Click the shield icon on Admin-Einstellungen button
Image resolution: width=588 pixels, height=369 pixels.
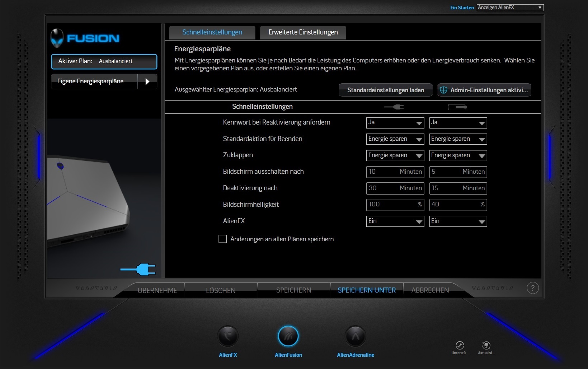[443, 90]
